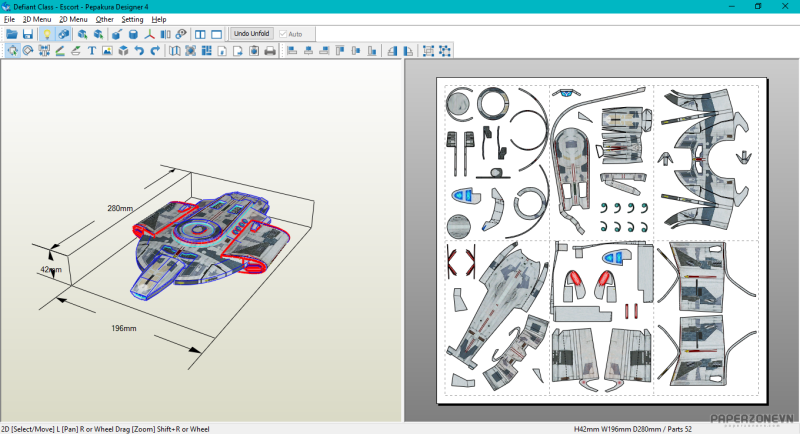The width and height of the screenshot is (800, 434).
Task: Open the Help menu
Action: (159, 19)
